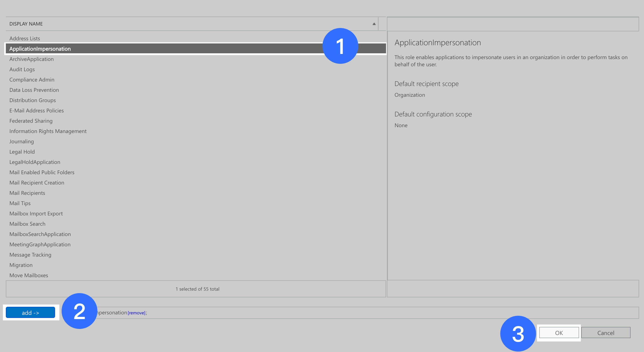Click the add -> button
Viewport: 644px width, 352px height.
(30, 312)
